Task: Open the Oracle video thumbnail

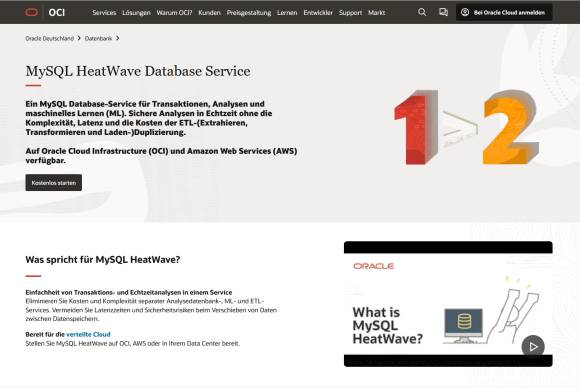Action: point(448,304)
